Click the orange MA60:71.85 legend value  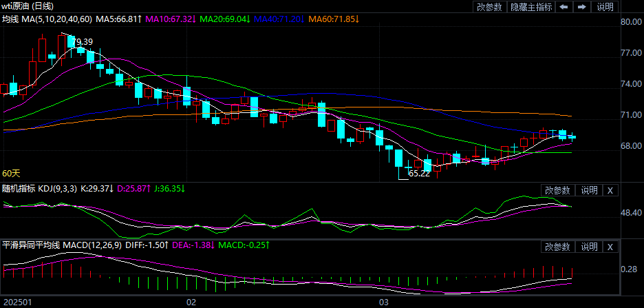pos(334,18)
